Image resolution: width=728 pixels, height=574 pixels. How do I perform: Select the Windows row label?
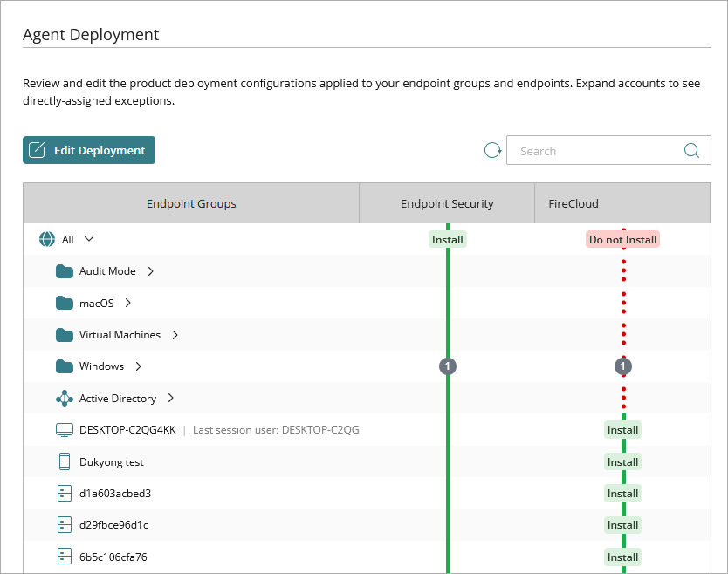[x=101, y=366]
